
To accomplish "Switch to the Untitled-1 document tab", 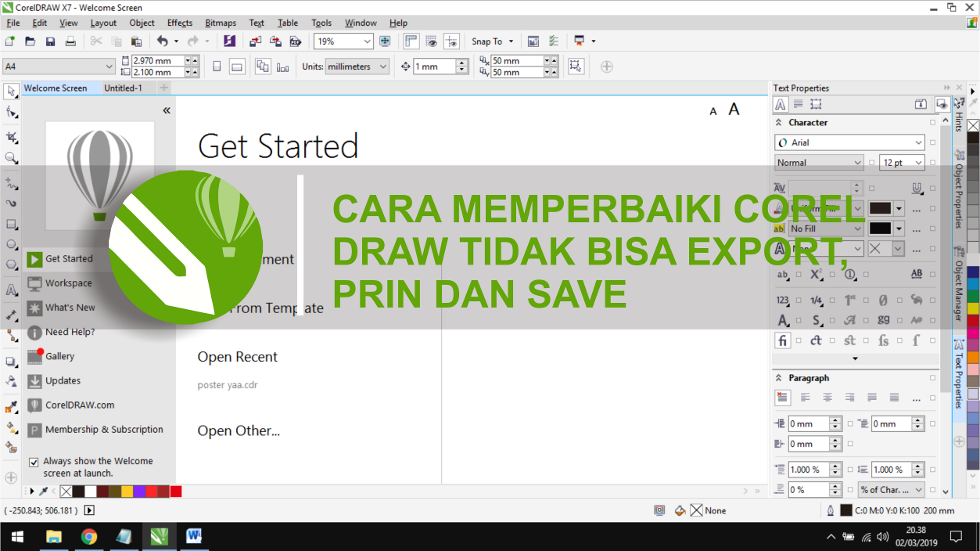I will 124,88.
